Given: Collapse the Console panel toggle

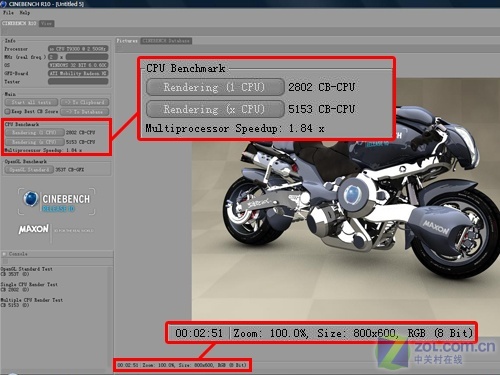Looking at the screenshot, I should [x=4, y=254].
